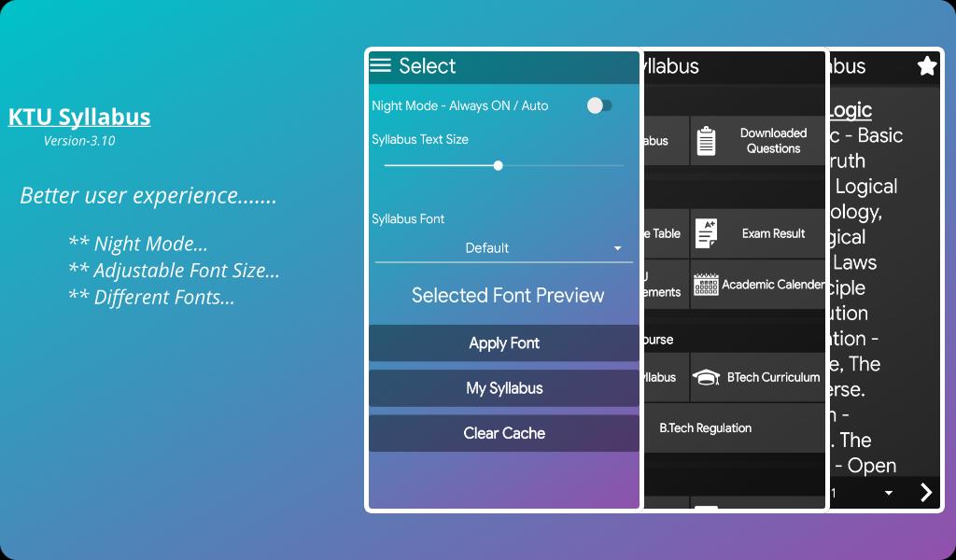Open B.Tech Regulation tile
Screen dimensions: 956x560
pyautogui.click(x=734, y=427)
